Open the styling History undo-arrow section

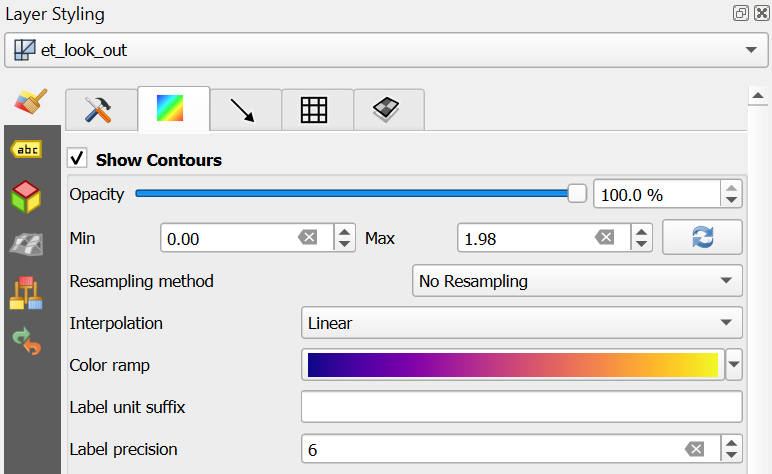click(27, 340)
